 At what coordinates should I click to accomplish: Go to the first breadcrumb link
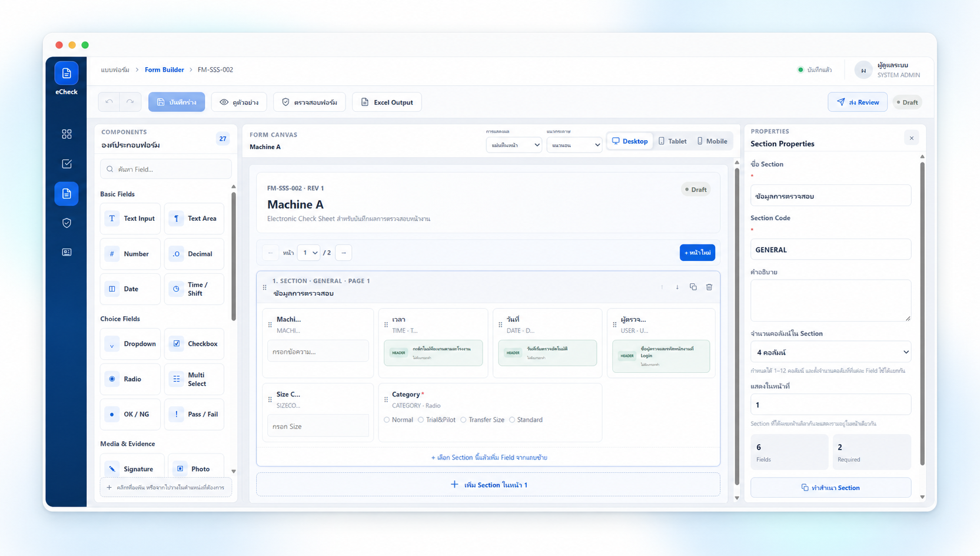point(115,69)
